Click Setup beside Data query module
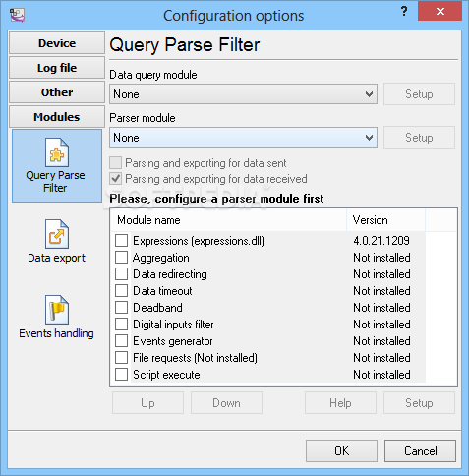 point(419,94)
